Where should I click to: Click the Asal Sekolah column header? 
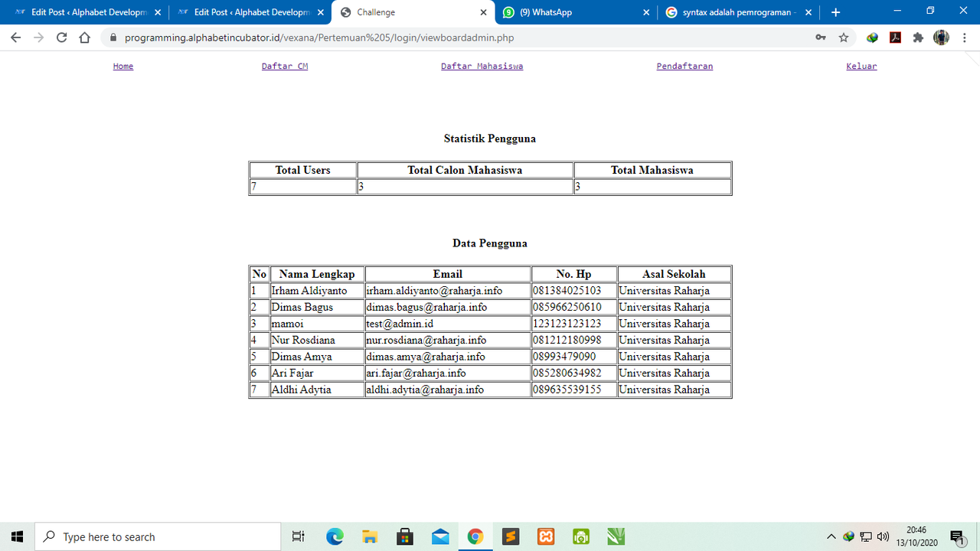pos(674,274)
